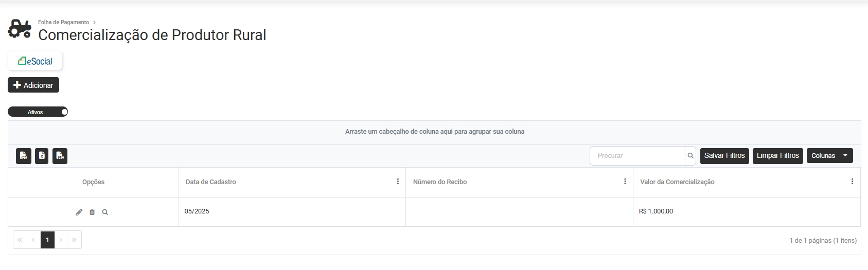
Task: Export the table as CSV
Action: pyautogui.click(x=60, y=156)
